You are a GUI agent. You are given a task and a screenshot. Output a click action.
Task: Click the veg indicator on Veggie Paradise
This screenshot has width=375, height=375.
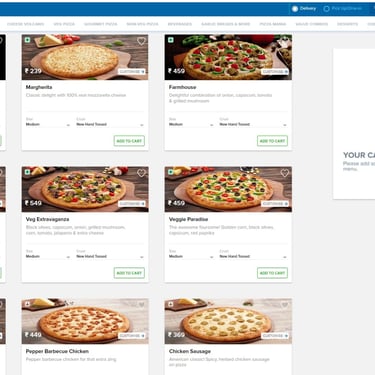pyautogui.click(x=171, y=172)
